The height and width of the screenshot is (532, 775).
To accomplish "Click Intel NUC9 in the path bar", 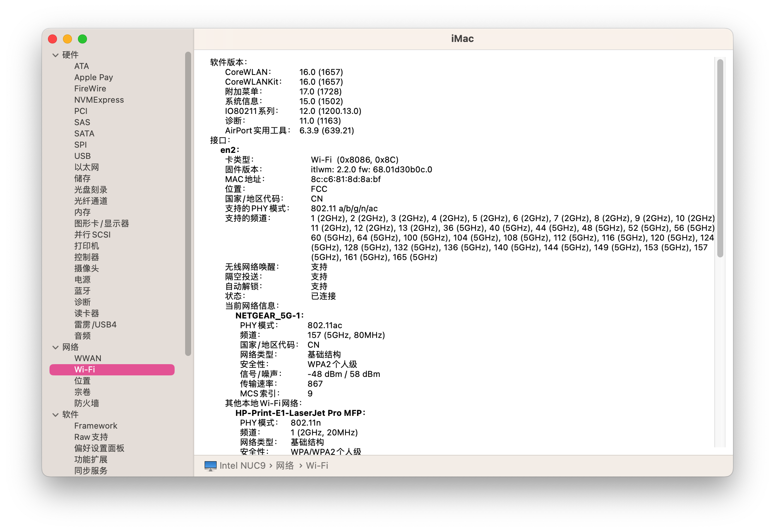I will click(x=242, y=466).
